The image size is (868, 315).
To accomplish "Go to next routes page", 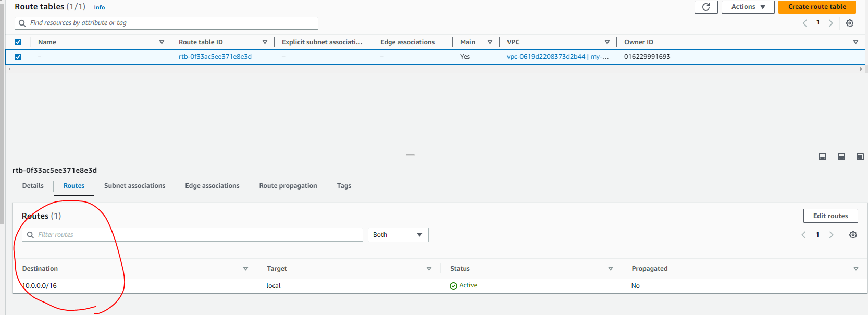I will (831, 235).
